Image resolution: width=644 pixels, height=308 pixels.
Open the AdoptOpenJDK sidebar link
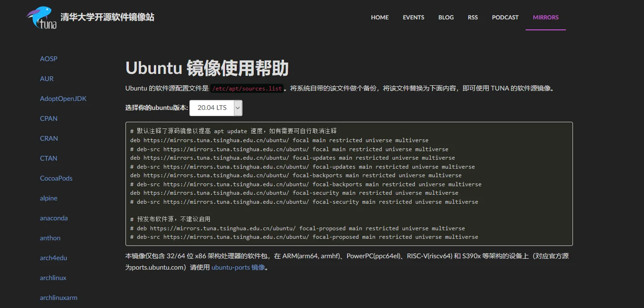63,99
